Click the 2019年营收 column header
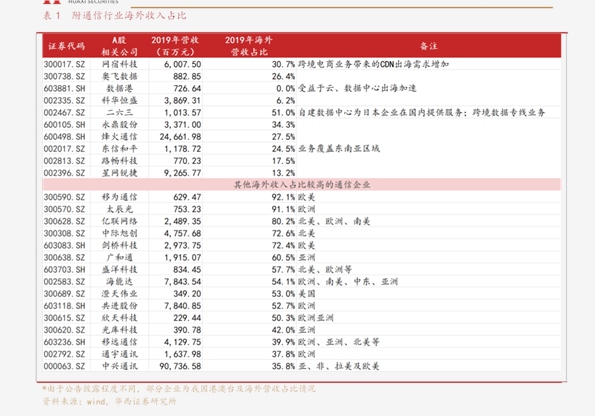The image size is (595, 416). (x=175, y=46)
